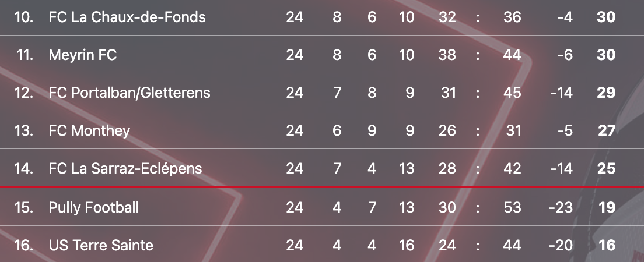
Task: Select the Meyrin FC team name
Action: coord(83,55)
